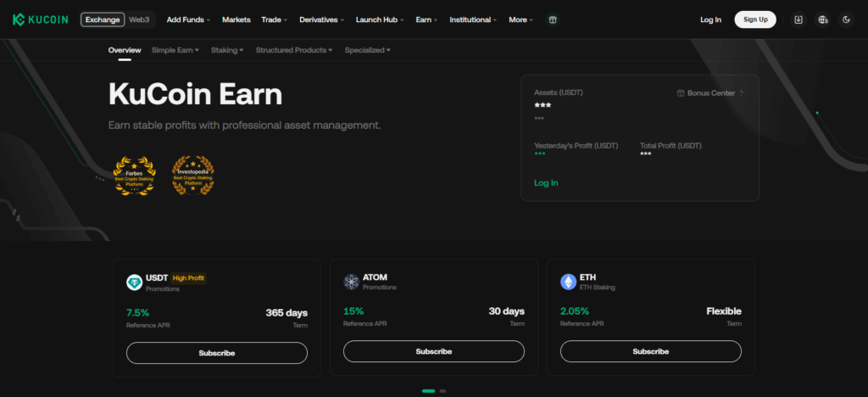Click the High Profit tag
Image resolution: width=868 pixels, height=397 pixels.
[x=189, y=278]
